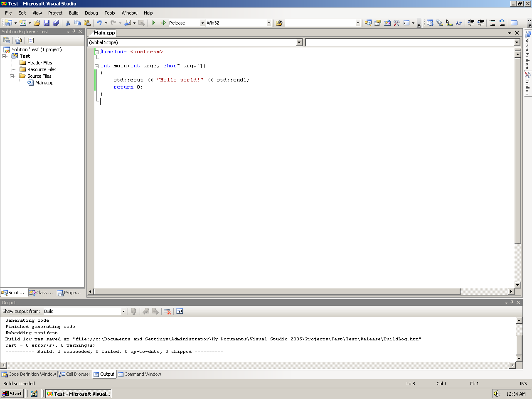This screenshot has width=532, height=399.
Task: Collapse the Test project tree node
Action: point(4,56)
